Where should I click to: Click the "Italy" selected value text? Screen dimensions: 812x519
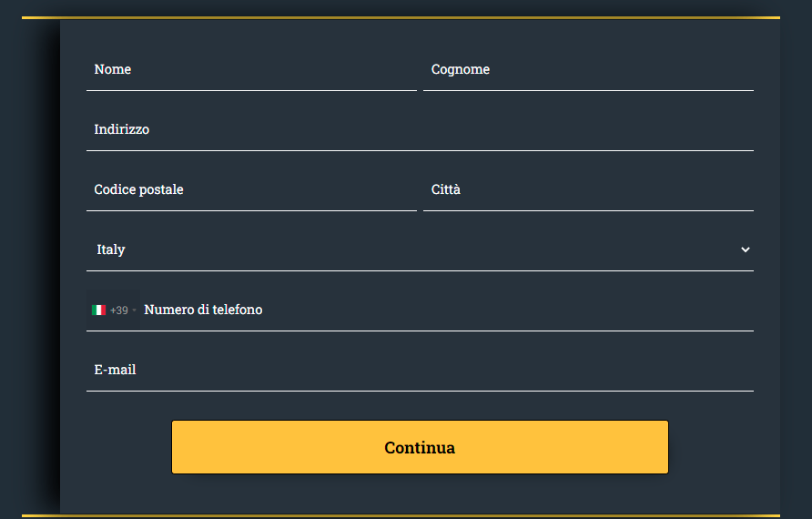point(111,249)
